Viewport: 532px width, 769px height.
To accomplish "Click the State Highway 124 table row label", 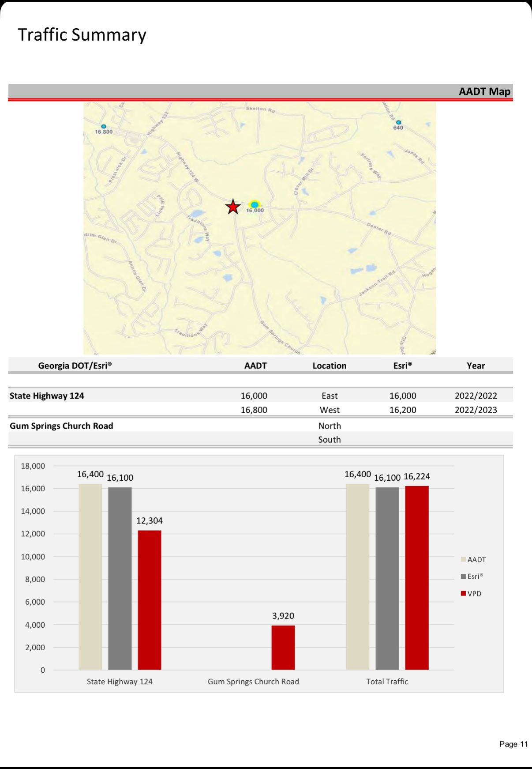I will pos(47,396).
